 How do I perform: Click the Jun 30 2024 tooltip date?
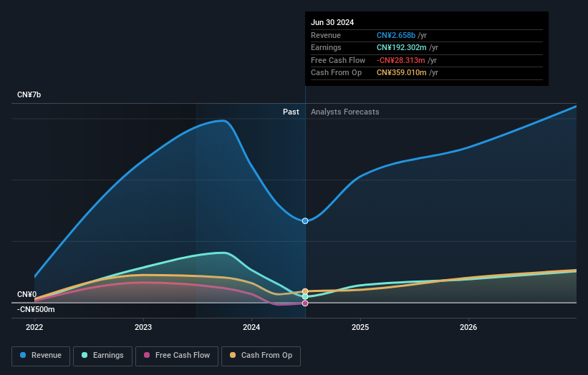click(332, 22)
